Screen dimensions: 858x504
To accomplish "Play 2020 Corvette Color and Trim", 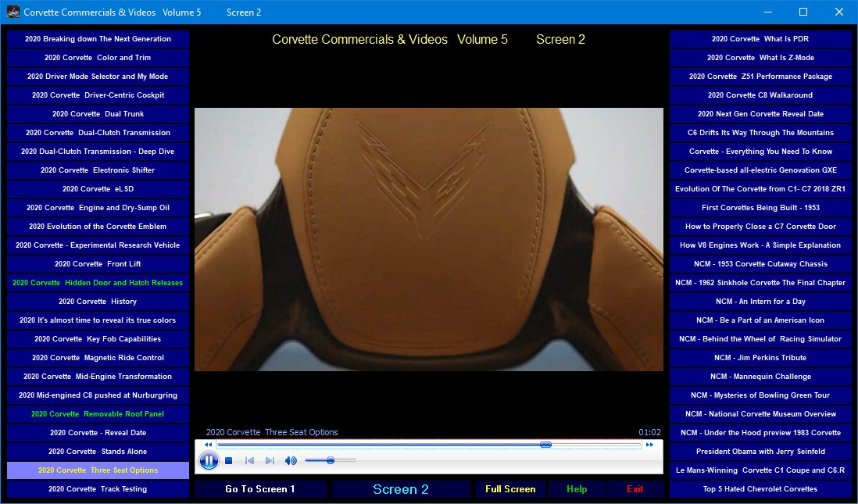I will click(98, 58).
